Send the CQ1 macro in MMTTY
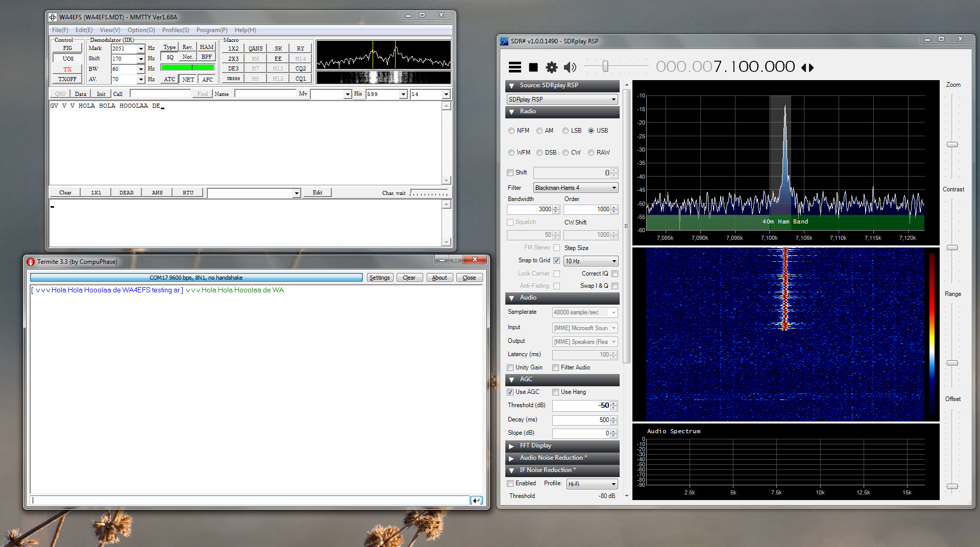980x547 pixels. 301,78
